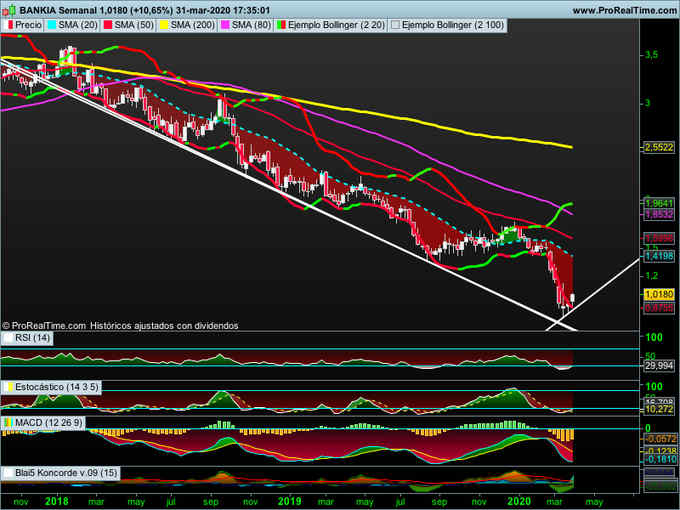680x510 pixels.
Task: Click the -0,0572 MACD value tag
Action: click(x=660, y=439)
